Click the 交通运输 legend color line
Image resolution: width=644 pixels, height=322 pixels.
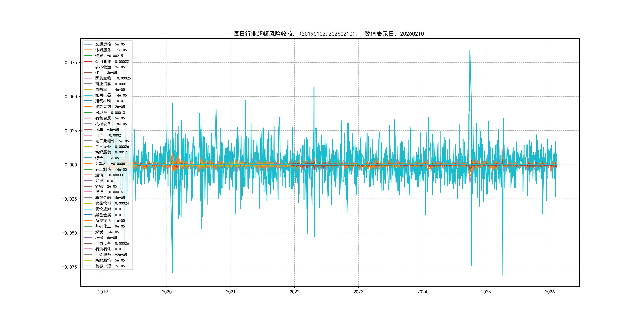(x=88, y=44)
